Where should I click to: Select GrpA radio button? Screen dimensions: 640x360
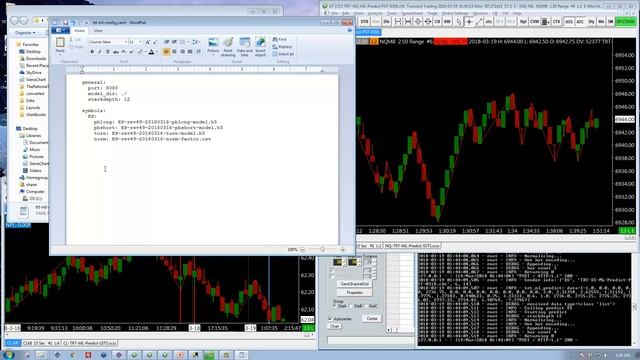335,306
